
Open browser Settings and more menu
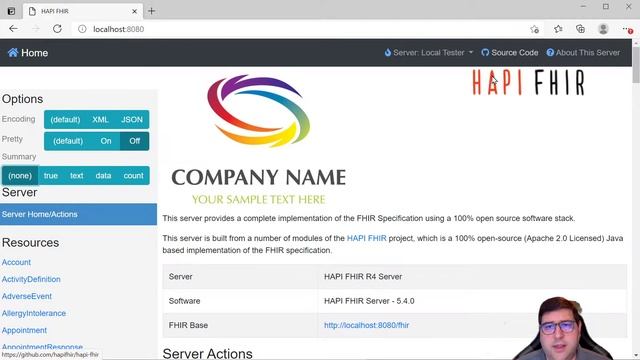[627, 29]
